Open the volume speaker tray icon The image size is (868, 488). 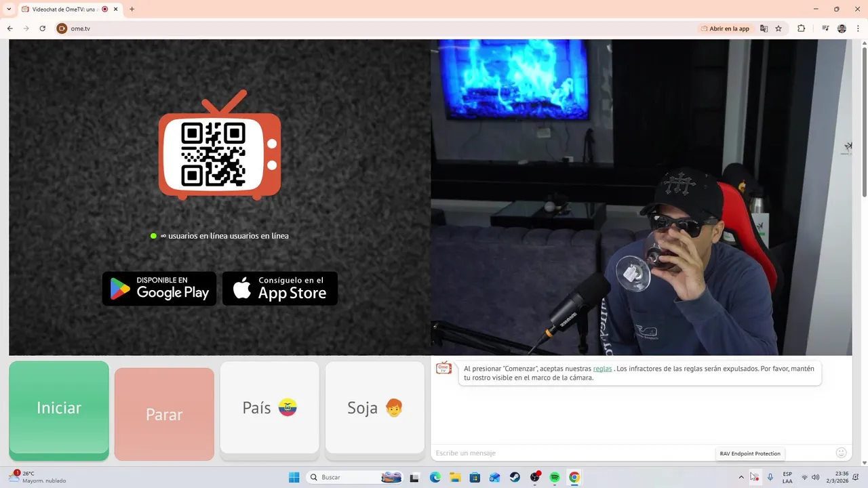pyautogui.click(x=815, y=477)
